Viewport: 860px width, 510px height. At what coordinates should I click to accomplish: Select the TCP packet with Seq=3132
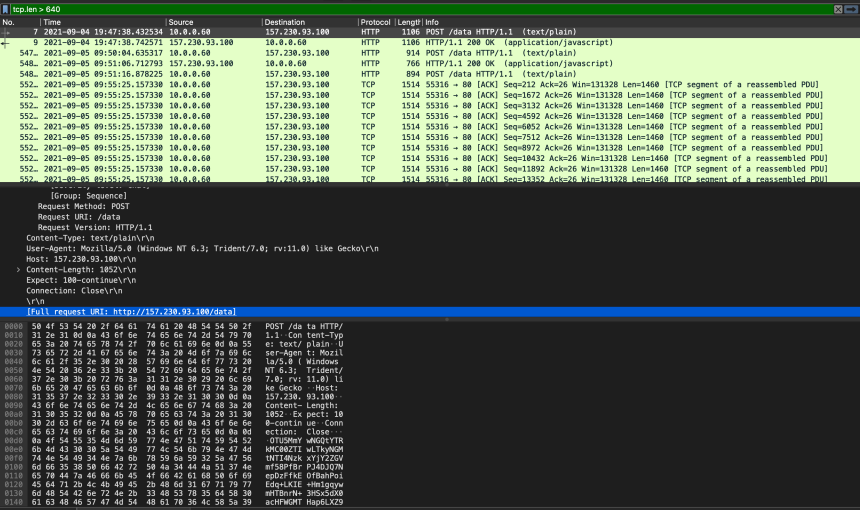pyautogui.click(x=430, y=106)
